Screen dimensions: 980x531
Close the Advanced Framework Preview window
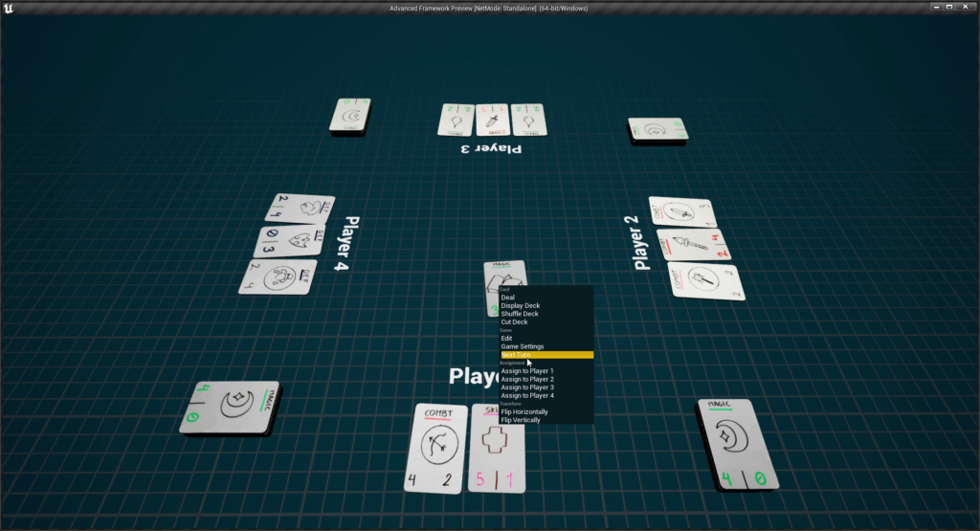point(965,7)
